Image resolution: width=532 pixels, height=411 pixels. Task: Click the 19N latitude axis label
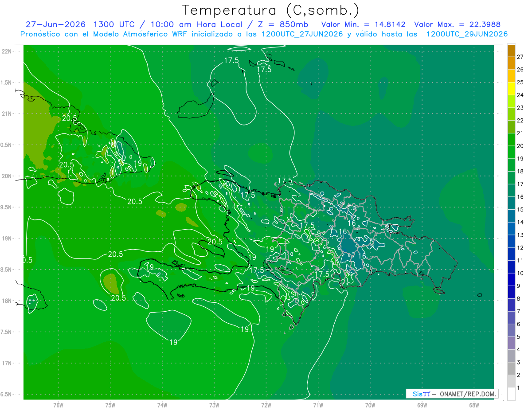[x=7, y=239]
